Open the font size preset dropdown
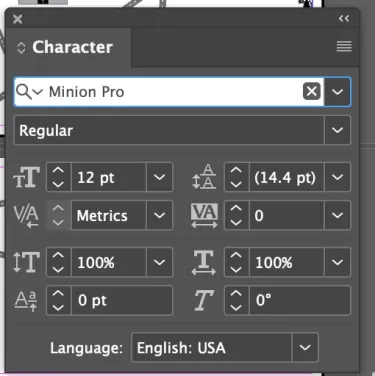 coord(159,177)
